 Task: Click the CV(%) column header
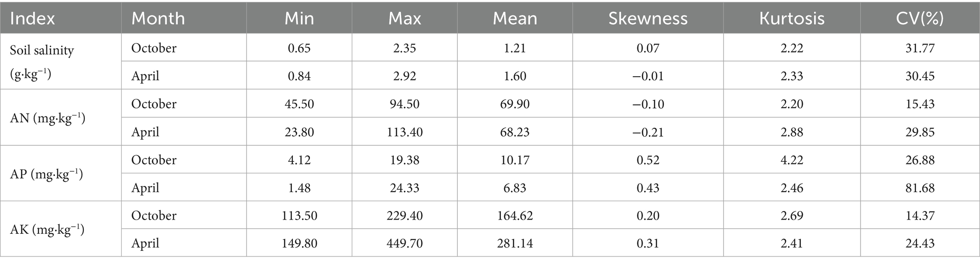pyautogui.click(x=919, y=18)
